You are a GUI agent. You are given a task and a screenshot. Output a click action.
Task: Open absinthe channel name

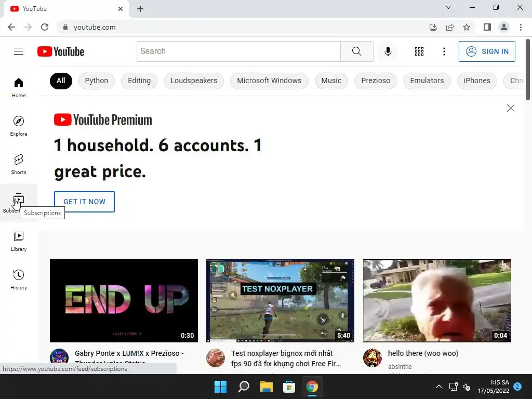click(x=400, y=366)
